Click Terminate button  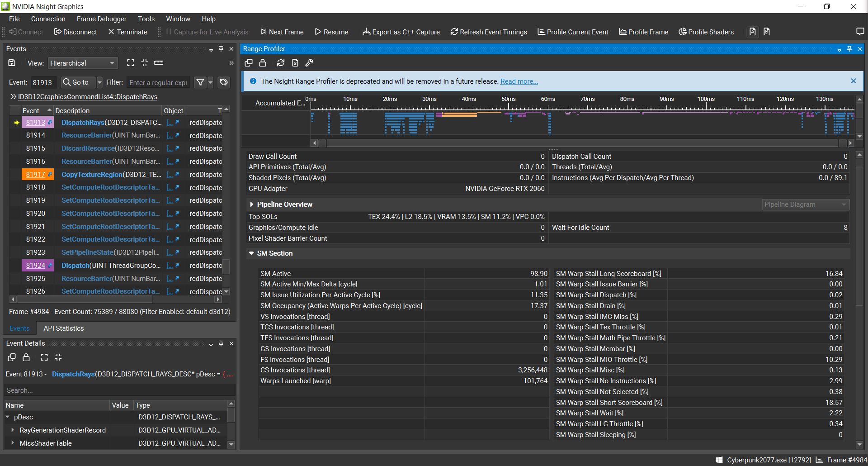(128, 32)
